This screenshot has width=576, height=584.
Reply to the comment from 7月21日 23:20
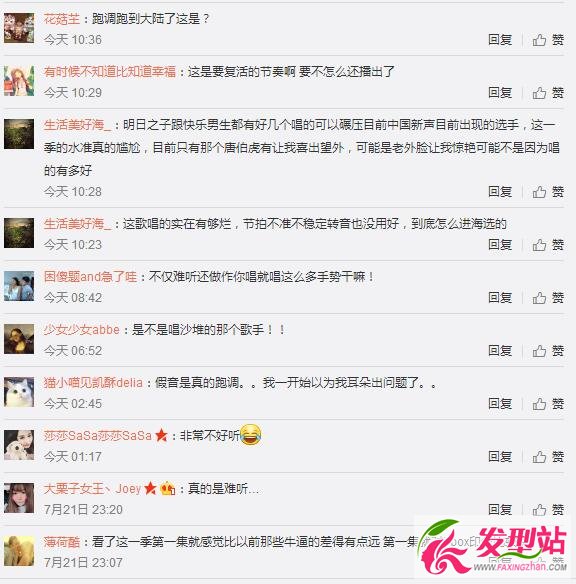coord(500,509)
